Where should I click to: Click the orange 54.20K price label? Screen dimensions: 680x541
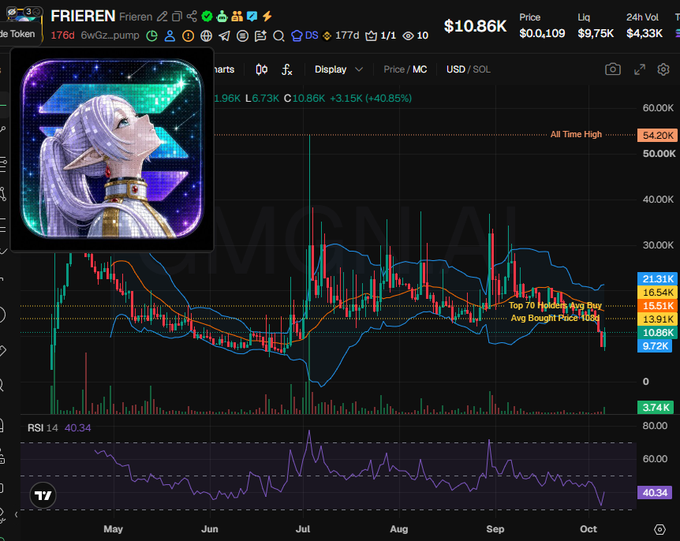pyautogui.click(x=657, y=135)
